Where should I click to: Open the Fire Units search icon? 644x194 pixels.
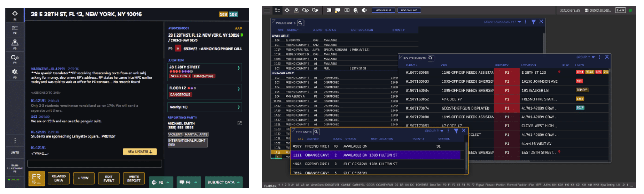pyautogui.click(x=316, y=132)
